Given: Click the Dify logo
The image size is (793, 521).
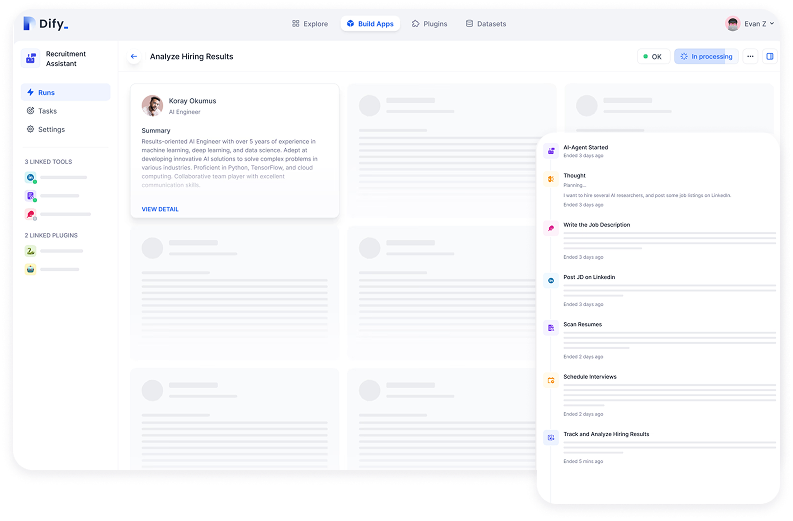Looking at the screenshot, I should point(46,23).
